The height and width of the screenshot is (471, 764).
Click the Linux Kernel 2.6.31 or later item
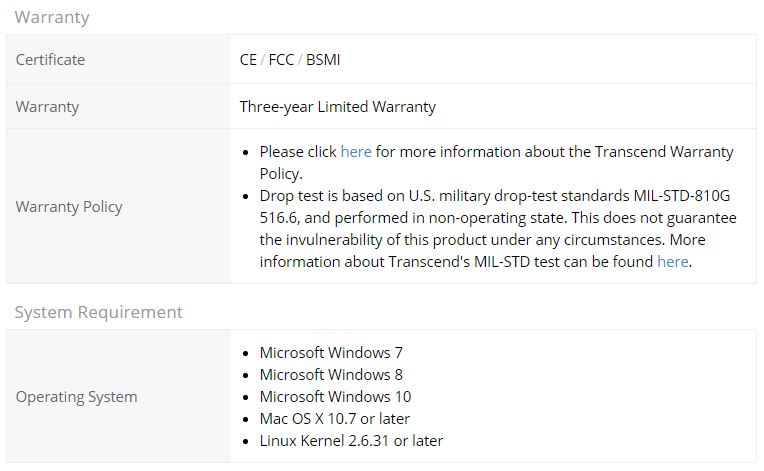(x=351, y=440)
